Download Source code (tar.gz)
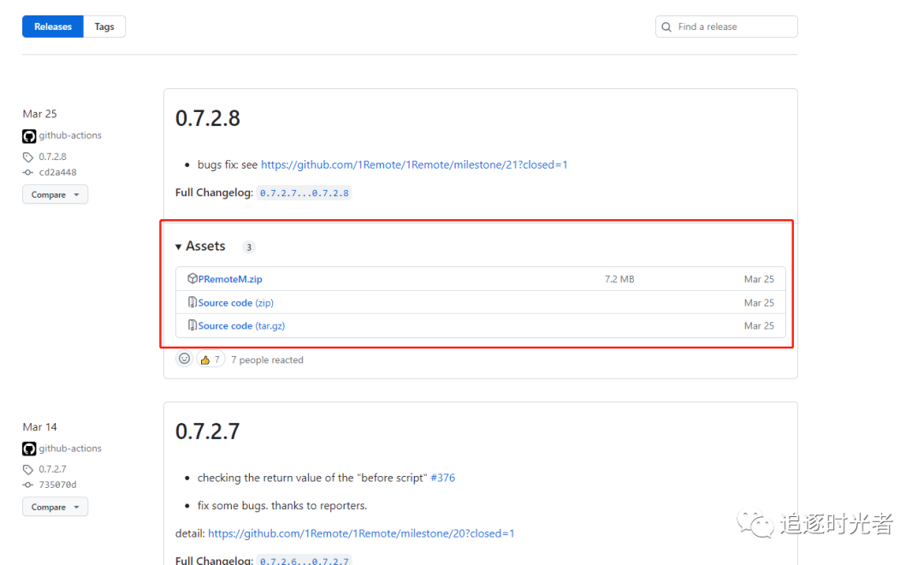 click(241, 325)
